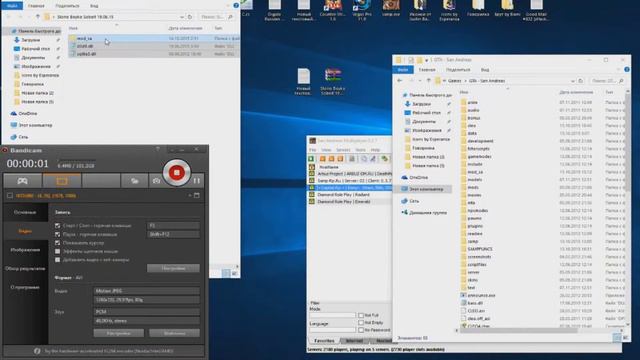Select the mod_sa folder in GTA explorer

pos(475,172)
